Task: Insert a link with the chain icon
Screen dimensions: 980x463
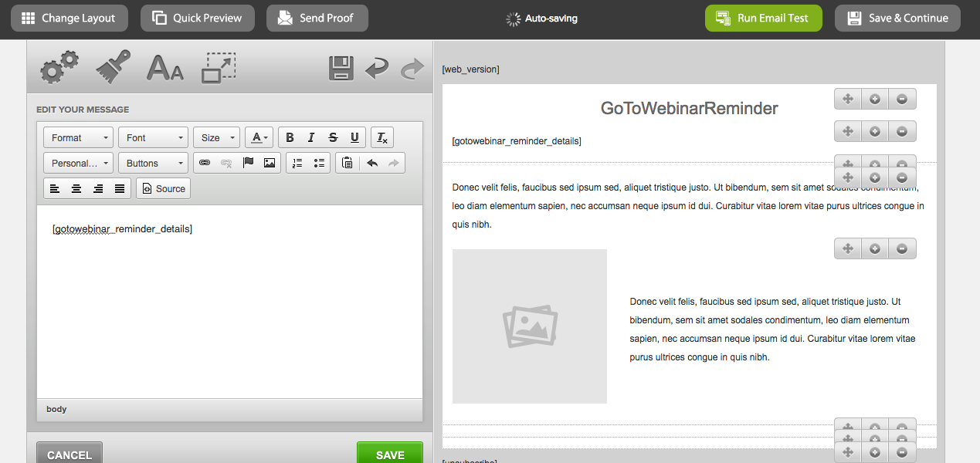Action: [x=205, y=163]
